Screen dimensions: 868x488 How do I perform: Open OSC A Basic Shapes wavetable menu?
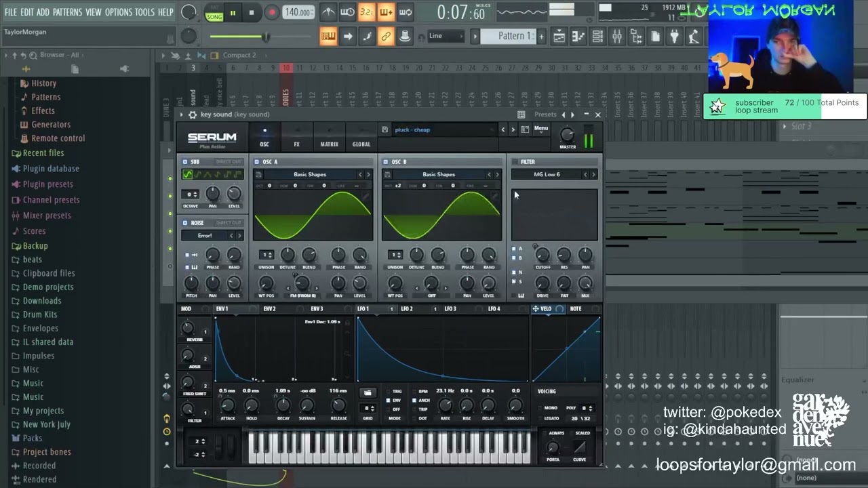(310, 174)
